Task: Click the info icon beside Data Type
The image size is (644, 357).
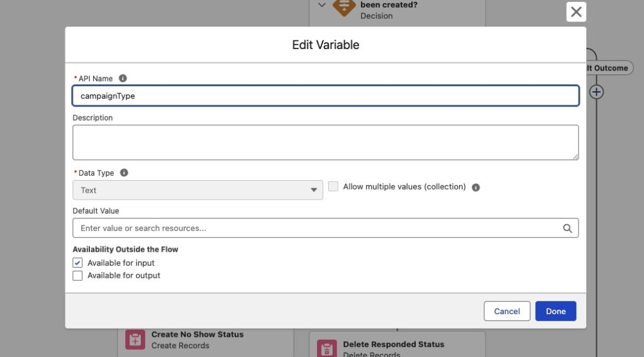Action: coord(124,173)
